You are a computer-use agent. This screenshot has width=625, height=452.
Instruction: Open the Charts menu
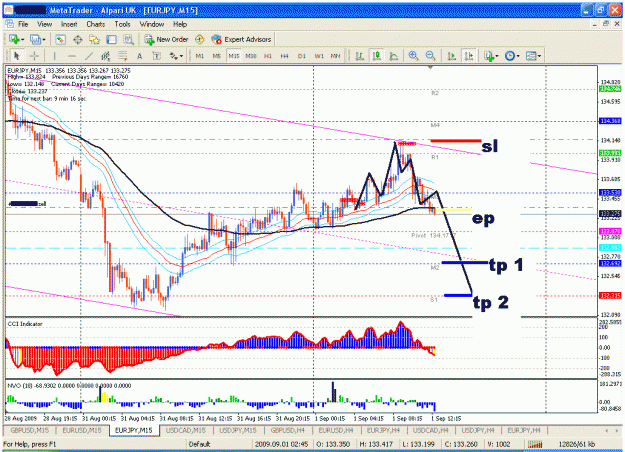pos(96,24)
